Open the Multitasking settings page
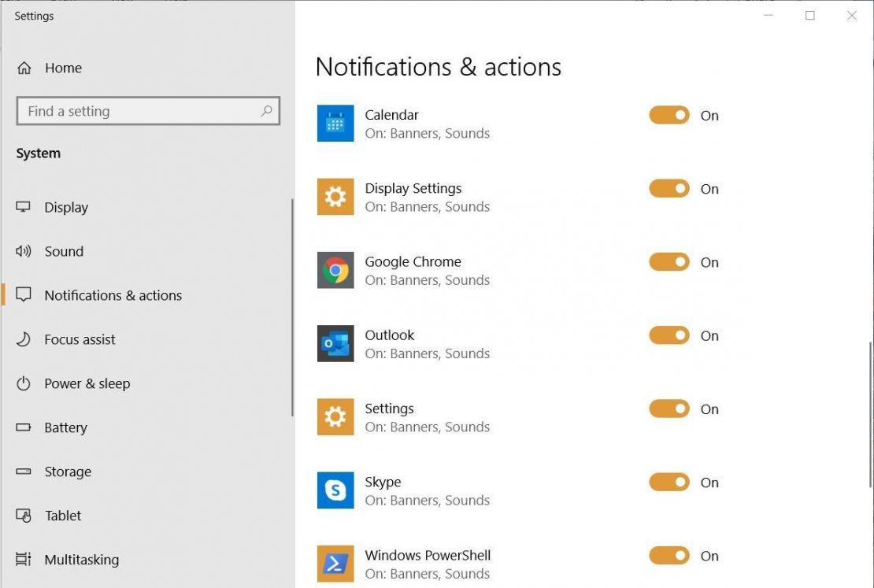The height and width of the screenshot is (588, 874). pyautogui.click(x=81, y=560)
